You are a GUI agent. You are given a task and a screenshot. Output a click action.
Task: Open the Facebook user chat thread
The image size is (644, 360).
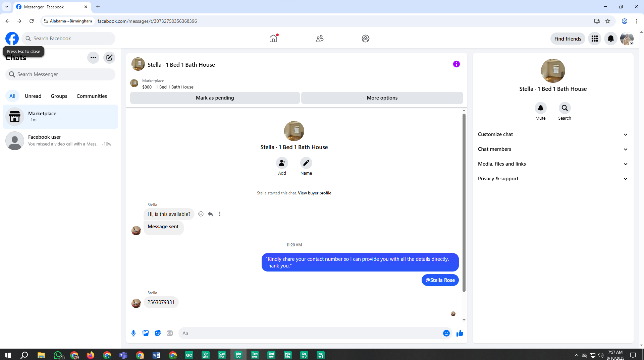[x=60, y=140]
